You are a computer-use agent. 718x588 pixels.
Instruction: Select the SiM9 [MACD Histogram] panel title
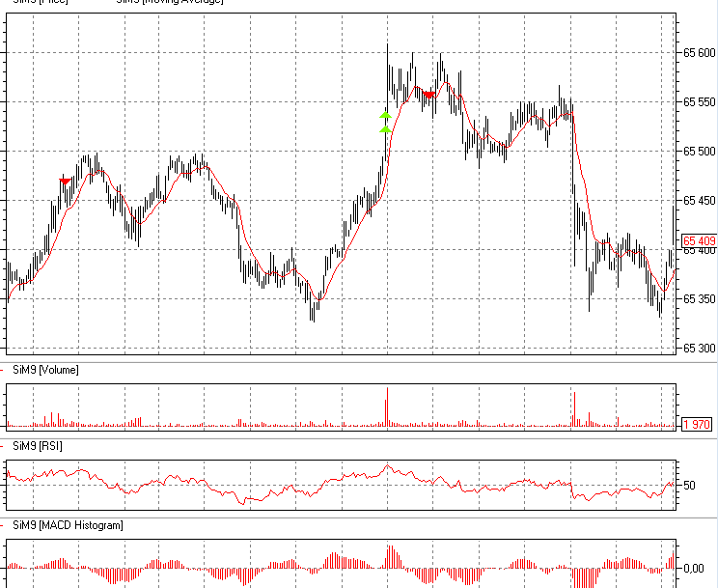[x=68, y=525]
